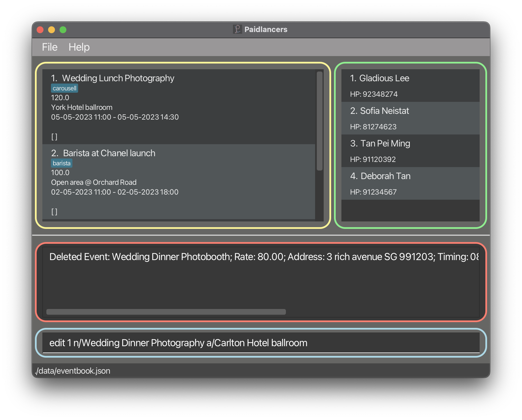Click phone number HP: 91120392
Screen dimensions: 522x420
373,159
